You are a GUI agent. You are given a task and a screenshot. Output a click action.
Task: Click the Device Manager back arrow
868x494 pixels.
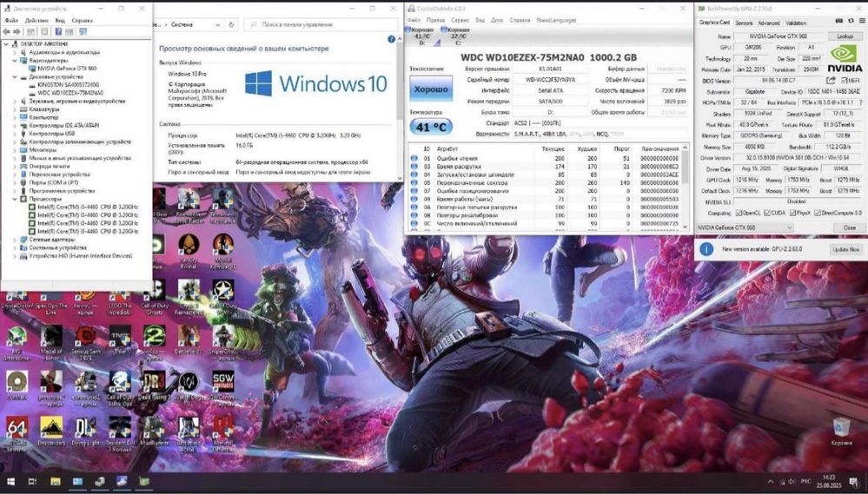click(6, 31)
